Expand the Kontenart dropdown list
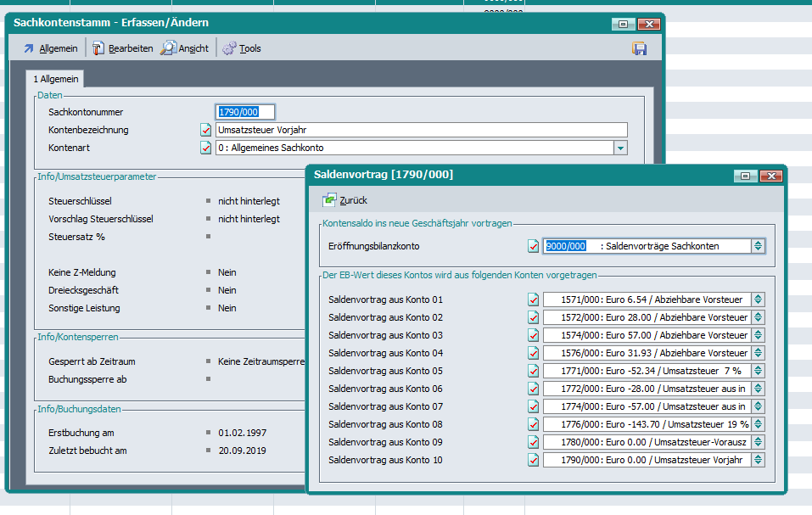Image resolution: width=812 pixels, height=515 pixels. click(x=620, y=148)
